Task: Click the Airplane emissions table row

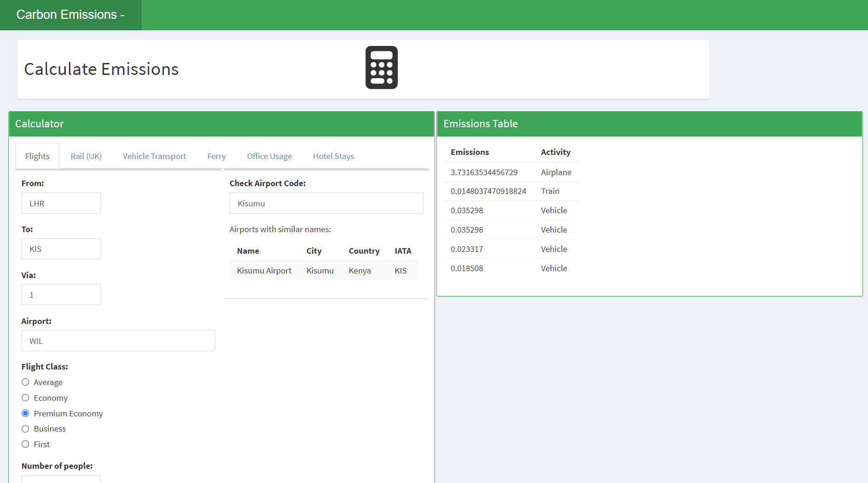Action: (x=510, y=172)
